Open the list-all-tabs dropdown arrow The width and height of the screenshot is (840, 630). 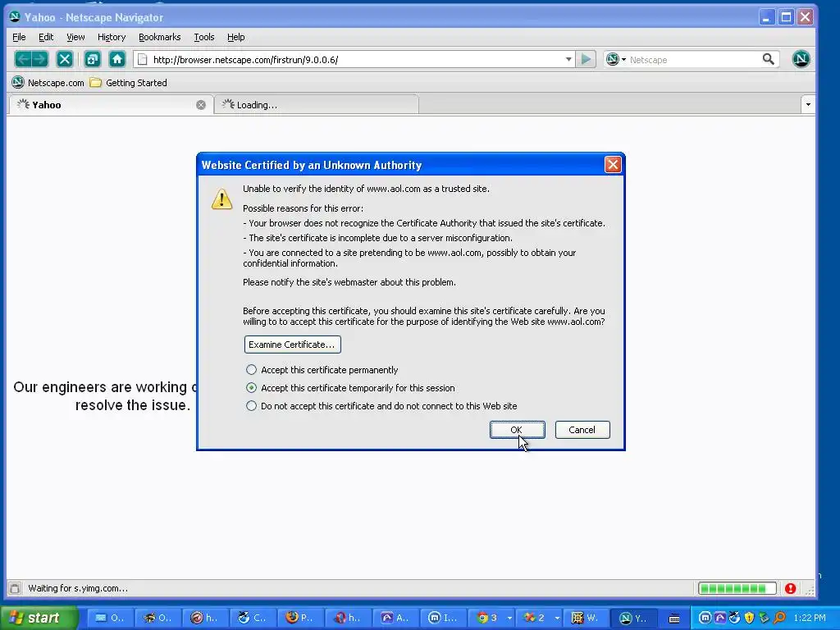point(808,104)
